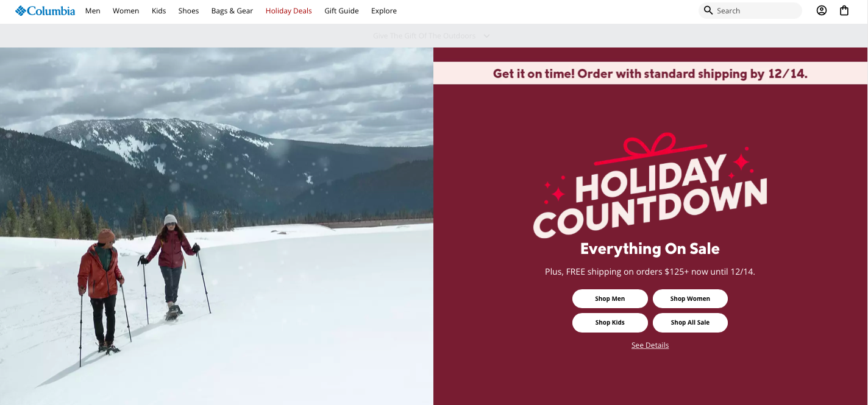868x405 pixels.
Task: Click the search magnifier icon
Action: pos(708,10)
